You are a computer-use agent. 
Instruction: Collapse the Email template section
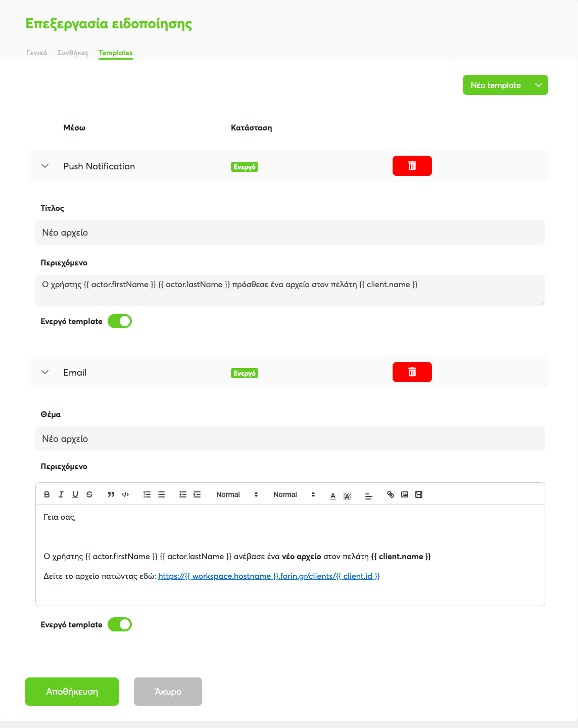coord(45,372)
